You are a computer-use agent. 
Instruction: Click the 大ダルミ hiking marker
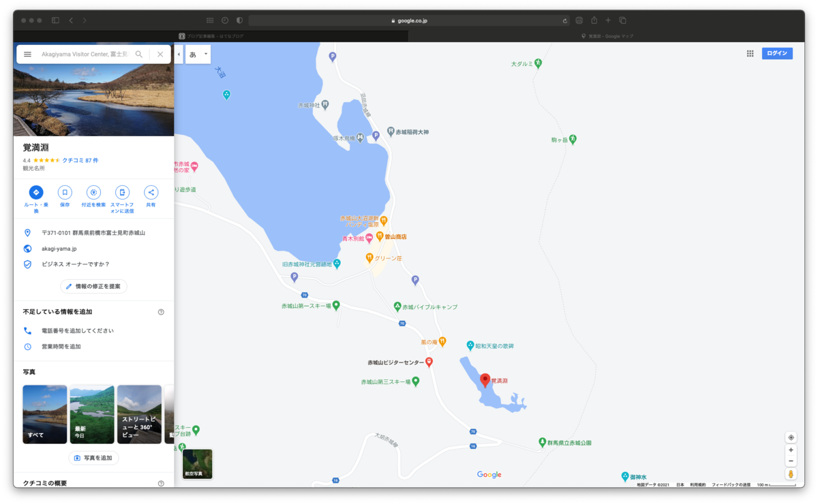tap(538, 63)
